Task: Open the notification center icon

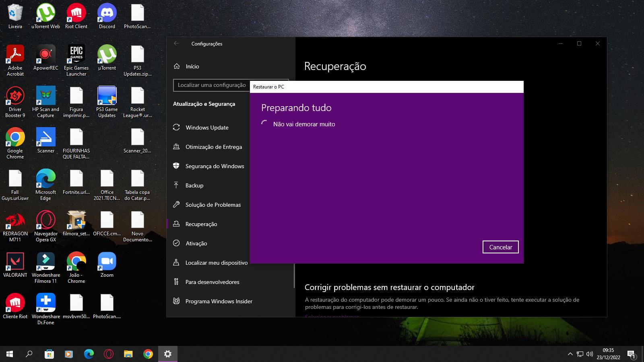Action: click(631, 354)
